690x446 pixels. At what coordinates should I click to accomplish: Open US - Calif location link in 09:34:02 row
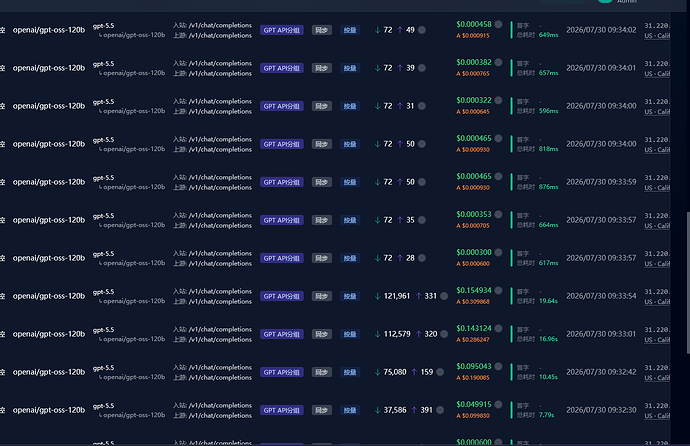[x=657, y=36]
